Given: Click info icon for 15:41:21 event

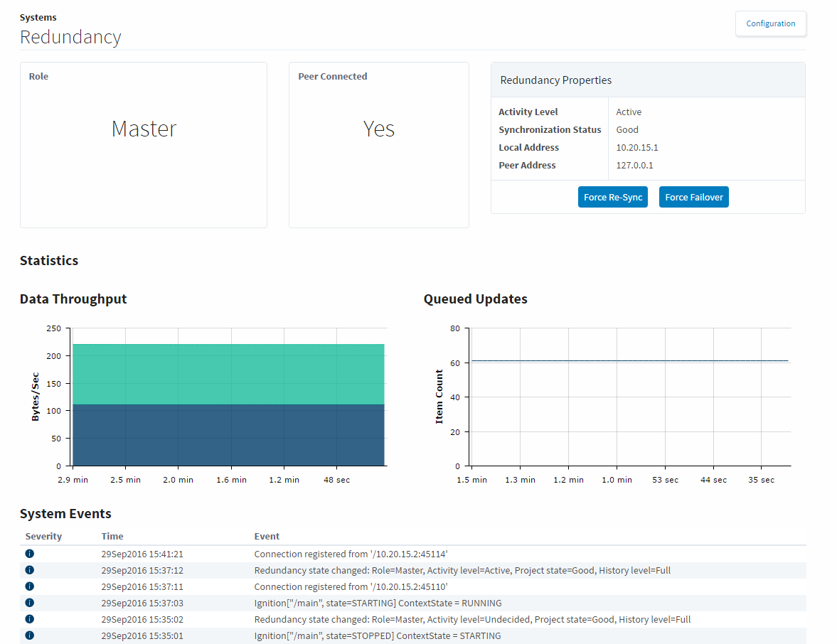Looking at the screenshot, I should click(x=30, y=554).
